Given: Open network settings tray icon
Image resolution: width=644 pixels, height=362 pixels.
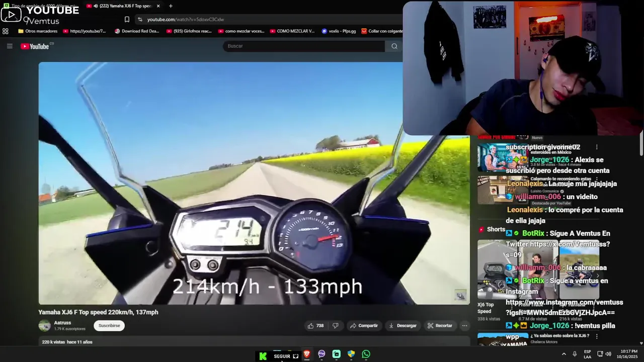Looking at the screenshot, I should [x=600, y=354].
